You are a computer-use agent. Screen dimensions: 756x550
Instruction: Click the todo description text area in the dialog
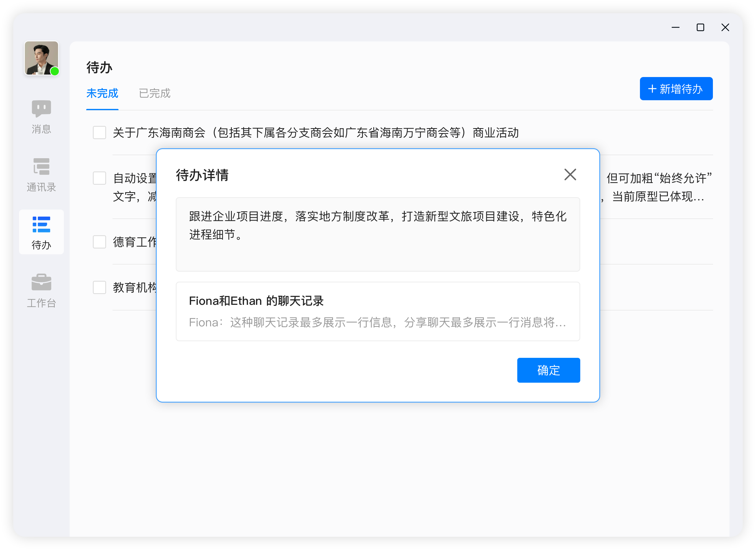[378, 235]
